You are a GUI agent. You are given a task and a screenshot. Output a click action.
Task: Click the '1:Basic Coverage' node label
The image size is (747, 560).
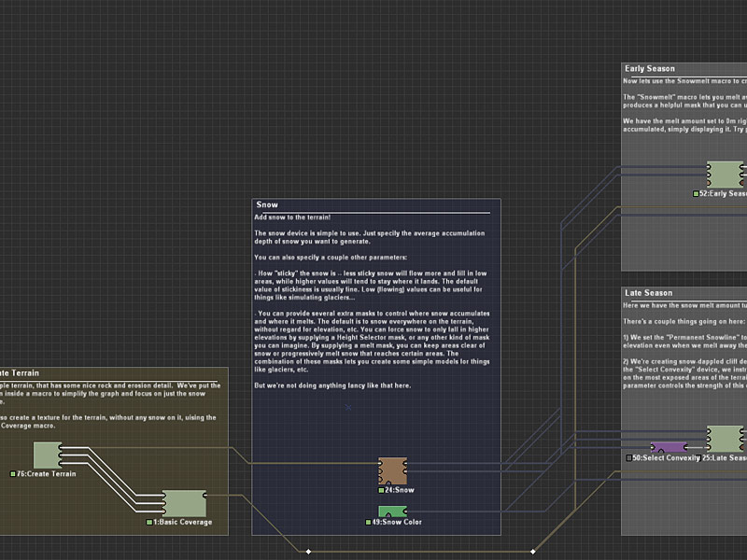click(x=182, y=522)
